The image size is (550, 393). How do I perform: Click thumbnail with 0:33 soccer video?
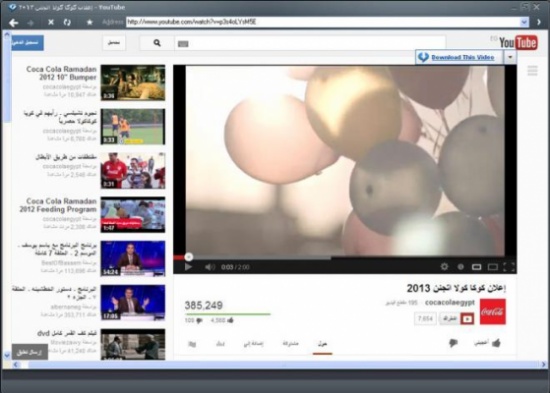pos(133,127)
